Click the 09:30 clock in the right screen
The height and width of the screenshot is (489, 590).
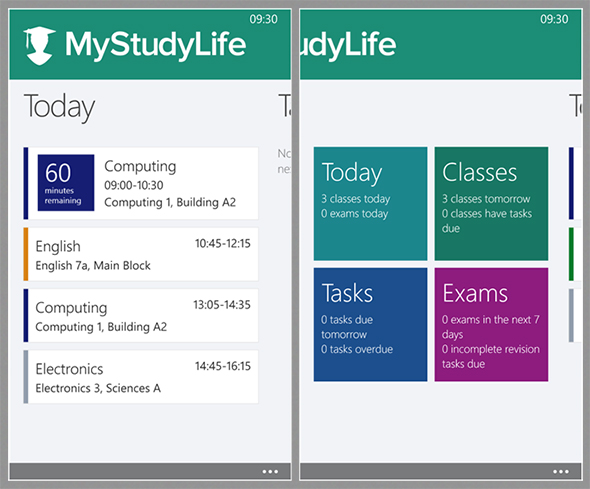pos(554,19)
